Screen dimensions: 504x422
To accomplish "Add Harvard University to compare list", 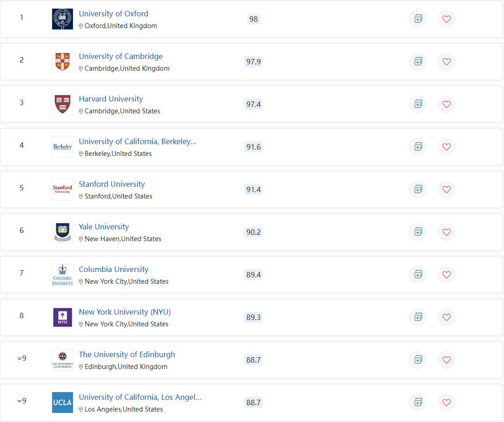I will [417, 104].
